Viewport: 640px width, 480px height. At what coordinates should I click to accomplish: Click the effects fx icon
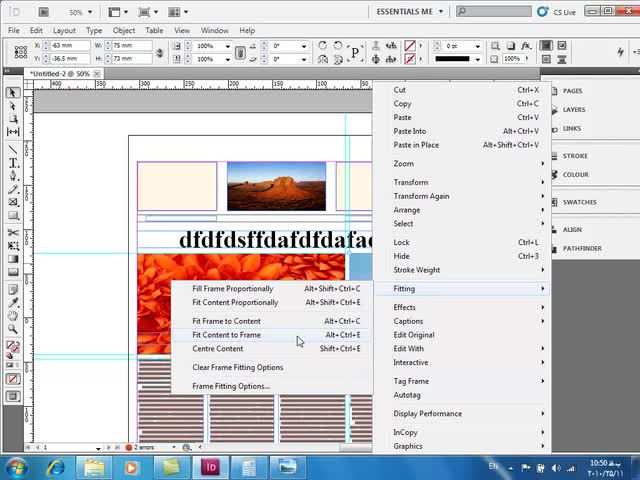526,45
